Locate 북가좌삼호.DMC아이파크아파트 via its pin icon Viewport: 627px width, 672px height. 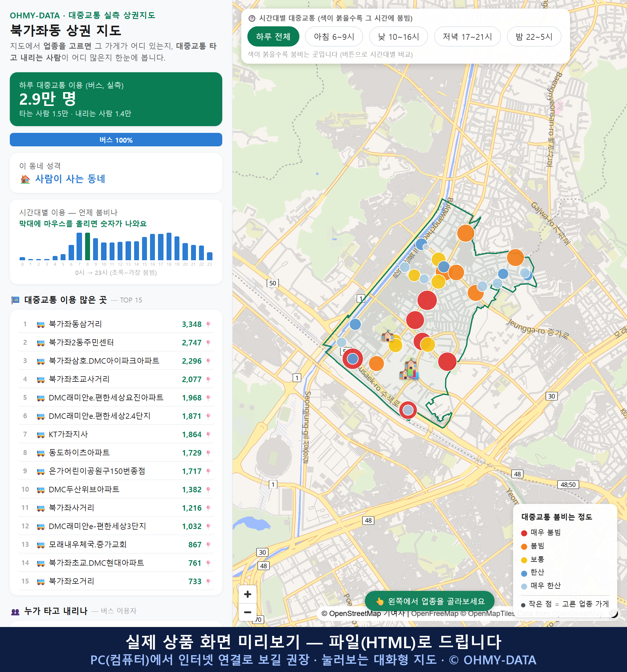click(x=208, y=361)
